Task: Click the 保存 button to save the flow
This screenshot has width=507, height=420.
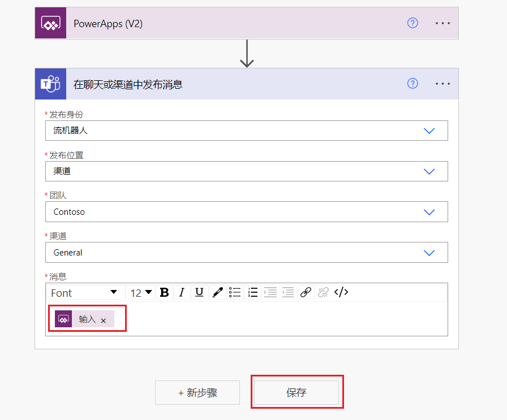Action: pos(297,392)
